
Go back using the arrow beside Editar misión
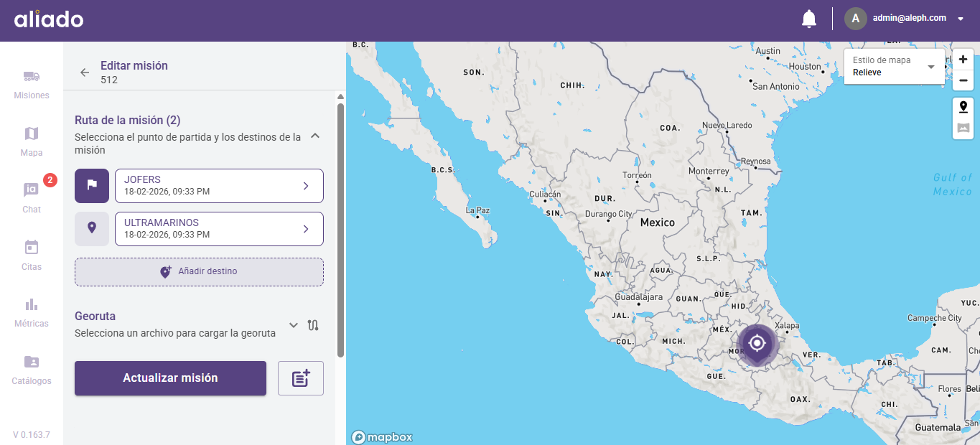pyautogui.click(x=85, y=72)
